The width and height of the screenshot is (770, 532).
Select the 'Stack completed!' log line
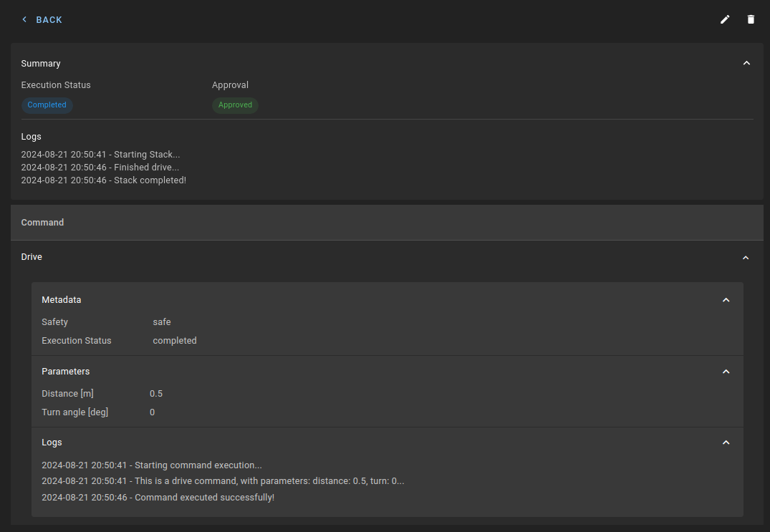point(104,180)
